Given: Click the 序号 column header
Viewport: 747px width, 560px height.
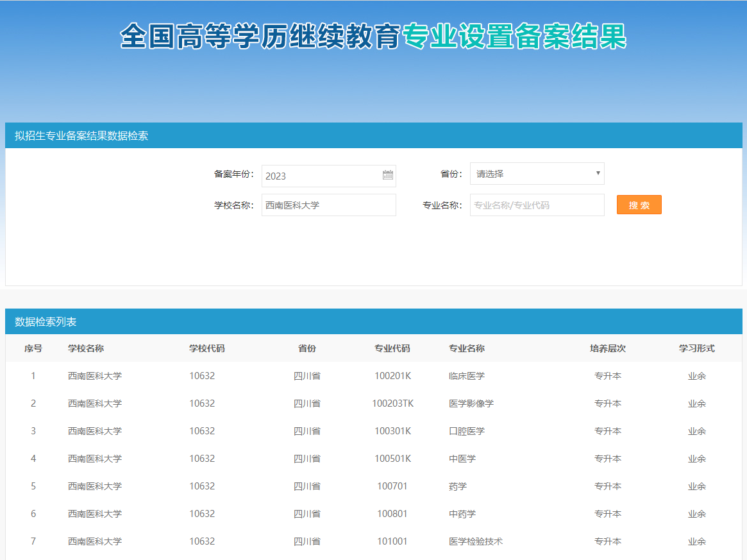Looking at the screenshot, I should point(33,348).
